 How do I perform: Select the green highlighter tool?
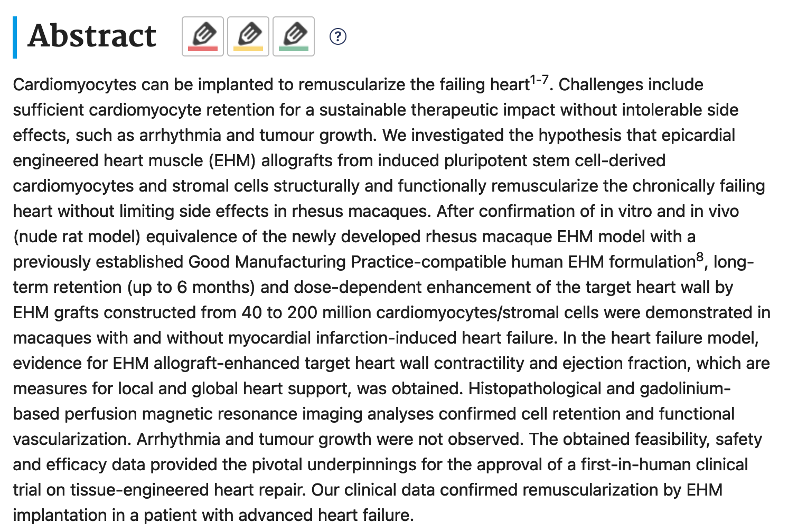(x=294, y=36)
